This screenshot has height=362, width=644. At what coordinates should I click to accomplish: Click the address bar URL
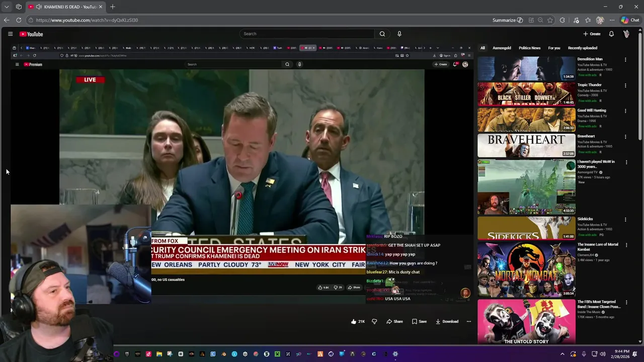(87, 20)
